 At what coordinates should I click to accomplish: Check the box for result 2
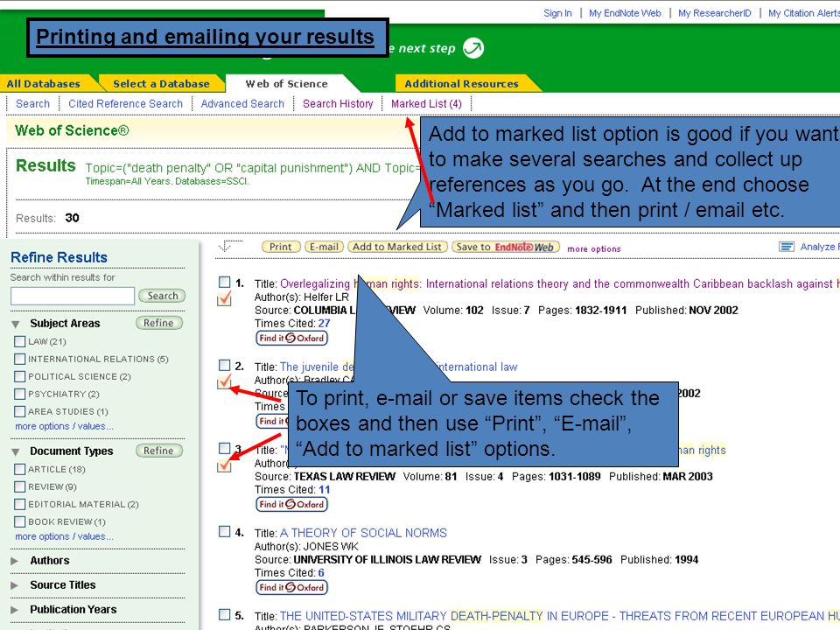pyautogui.click(x=225, y=365)
